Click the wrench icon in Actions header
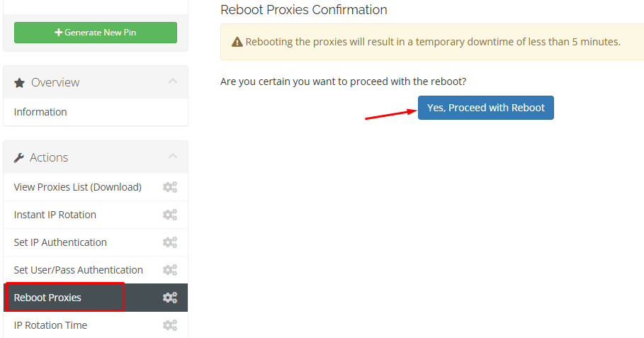644x338 pixels. point(19,158)
